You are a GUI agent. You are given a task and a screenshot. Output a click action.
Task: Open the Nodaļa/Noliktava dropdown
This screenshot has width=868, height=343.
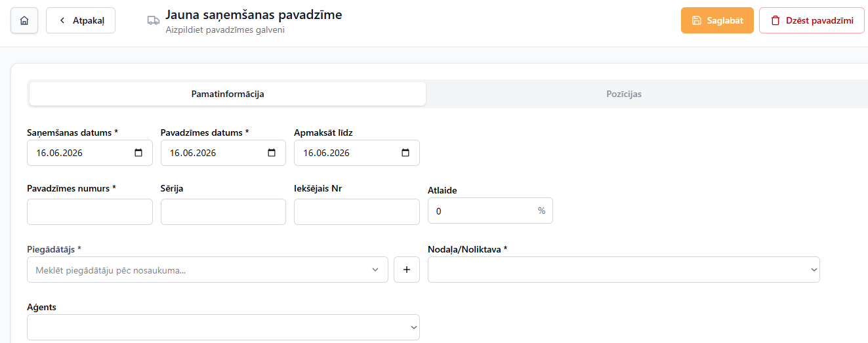pos(624,270)
